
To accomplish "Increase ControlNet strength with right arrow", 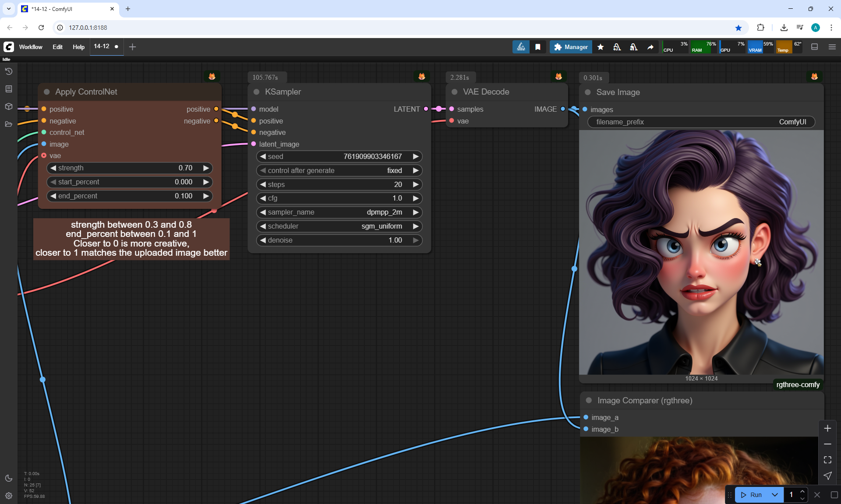I will [206, 168].
